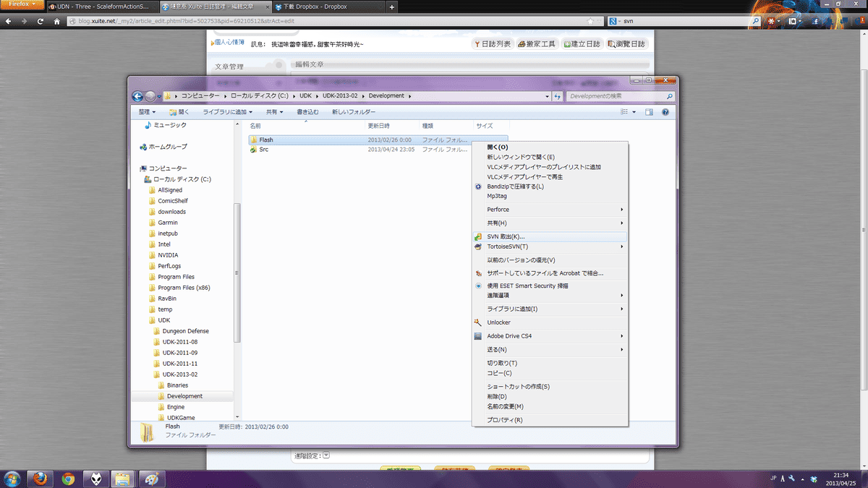Click the ESET Smart Security icon
Viewport: 868px width, 488px height.
click(x=477, y=286)
